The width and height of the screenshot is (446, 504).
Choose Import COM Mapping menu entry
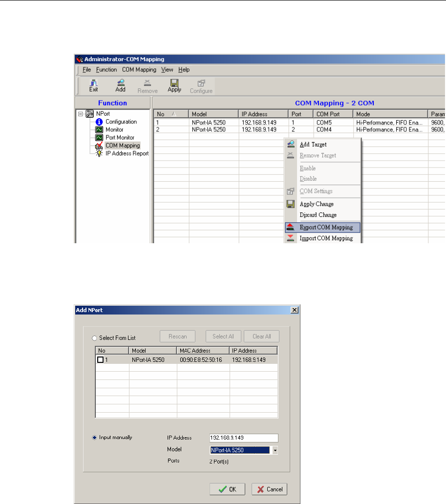322,238
